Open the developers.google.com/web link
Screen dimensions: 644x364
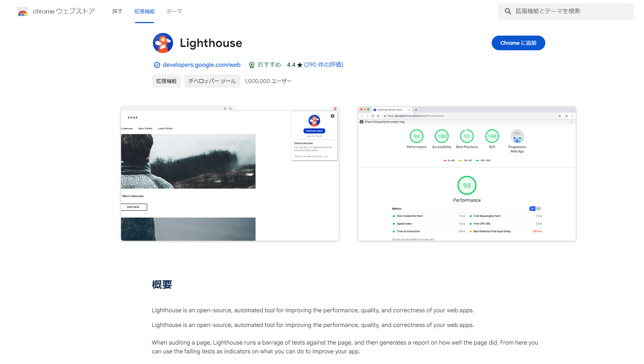click(201, 65)
